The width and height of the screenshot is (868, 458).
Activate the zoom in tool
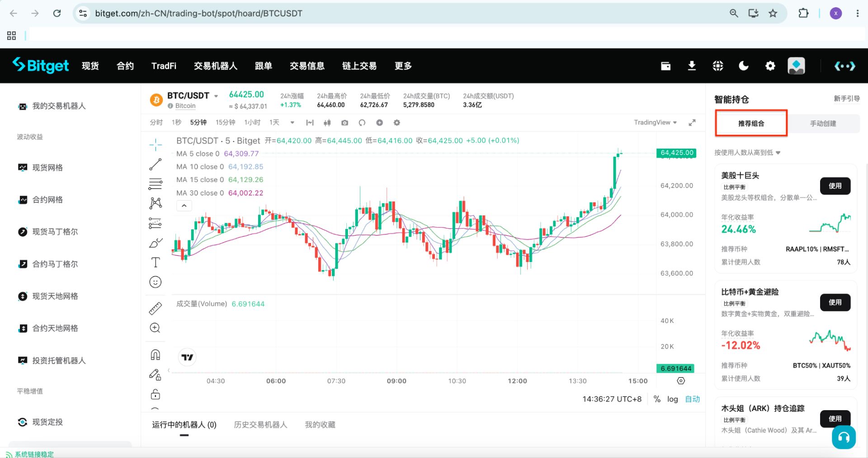[x=155, y=328]
